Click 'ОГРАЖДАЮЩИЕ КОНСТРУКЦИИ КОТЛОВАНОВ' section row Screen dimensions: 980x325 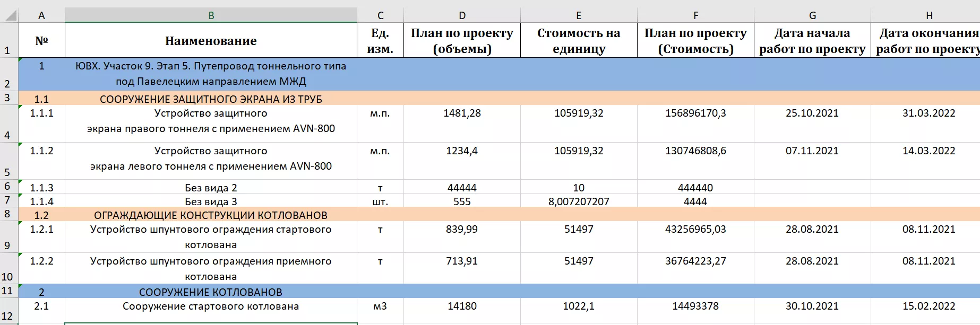211,215
